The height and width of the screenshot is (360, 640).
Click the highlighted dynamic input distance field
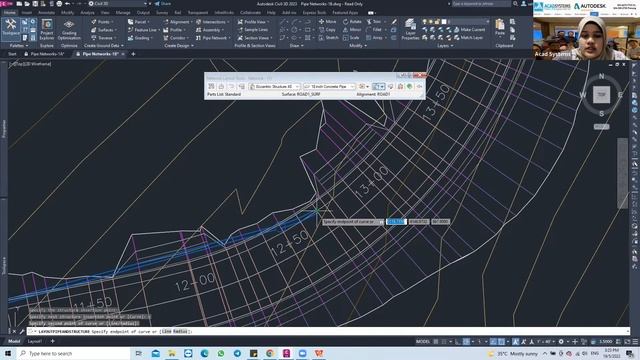point(396,222)
